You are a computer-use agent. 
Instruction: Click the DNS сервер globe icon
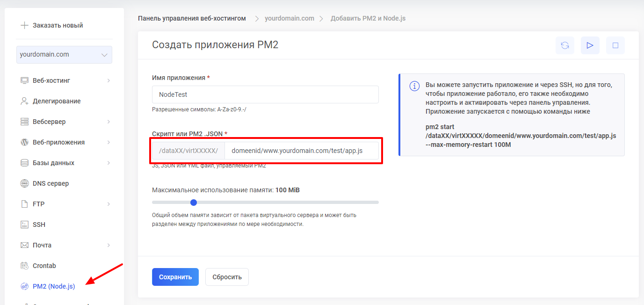click(x=24, y=183)
